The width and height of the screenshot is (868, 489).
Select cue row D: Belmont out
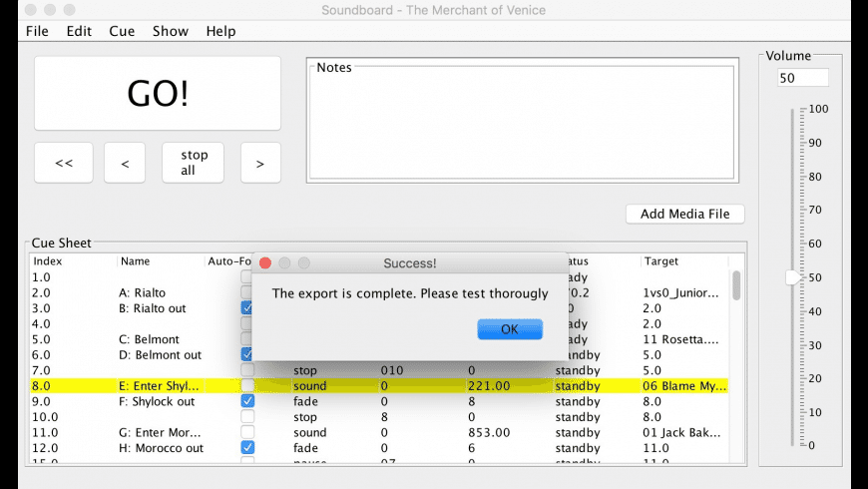coord(160,355)
